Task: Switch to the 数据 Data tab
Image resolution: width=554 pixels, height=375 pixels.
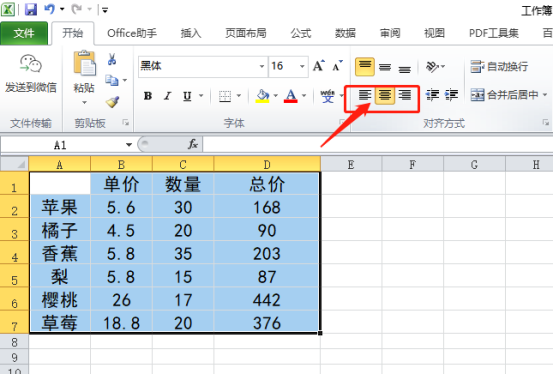Action: pos(345,33)
